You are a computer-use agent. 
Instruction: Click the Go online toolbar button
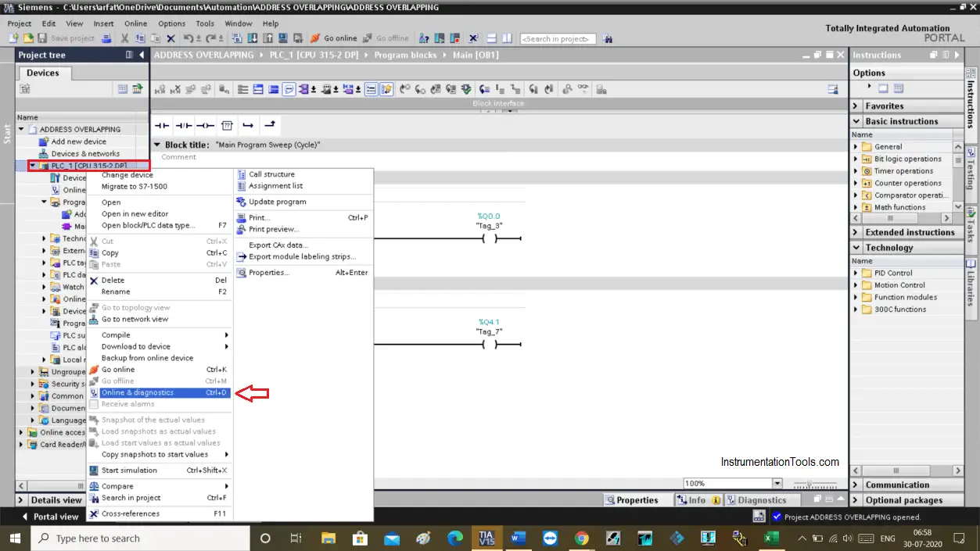pyautogui.click(x=334, y=38)
